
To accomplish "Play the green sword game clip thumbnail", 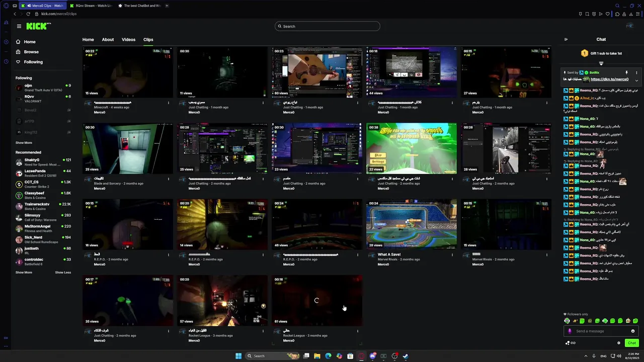I will pyautogui.click(x=412, y=148).
